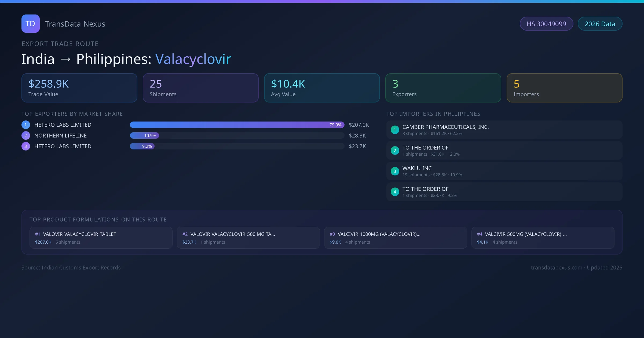
Task: Click green badge 3 beside Waklu Inc
Action: tap(395, 171)
